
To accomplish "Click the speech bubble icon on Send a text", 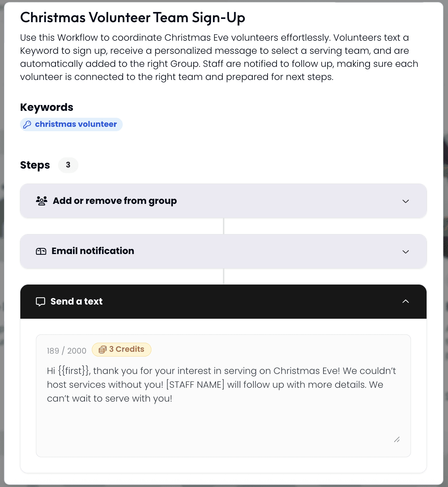I will tap(40, 302).
